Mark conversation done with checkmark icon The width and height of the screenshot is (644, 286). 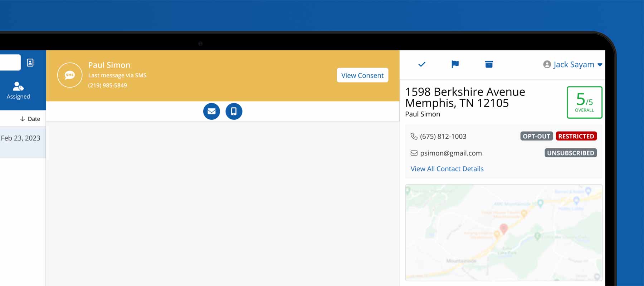(422, 64)
